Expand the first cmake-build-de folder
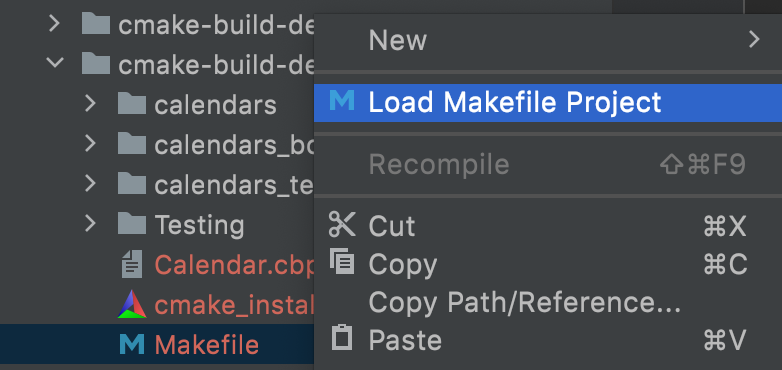The width and height of the screenshot is (782, 370). pos(54,24)
